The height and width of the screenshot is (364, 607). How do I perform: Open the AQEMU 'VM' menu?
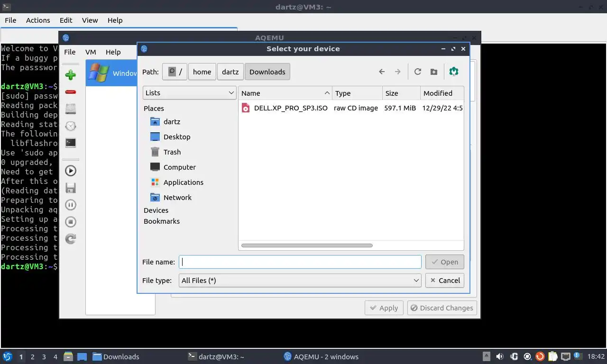[91, 52]
